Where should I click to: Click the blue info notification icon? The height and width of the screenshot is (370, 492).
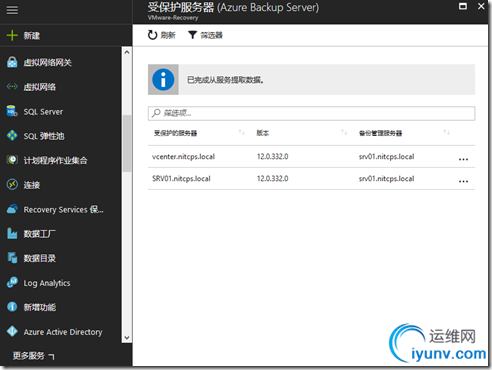tap(163, 80)
